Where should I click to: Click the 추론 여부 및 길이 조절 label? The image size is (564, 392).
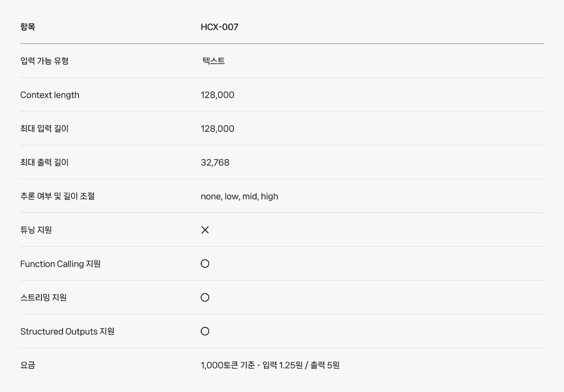click(x=57, y=196)
